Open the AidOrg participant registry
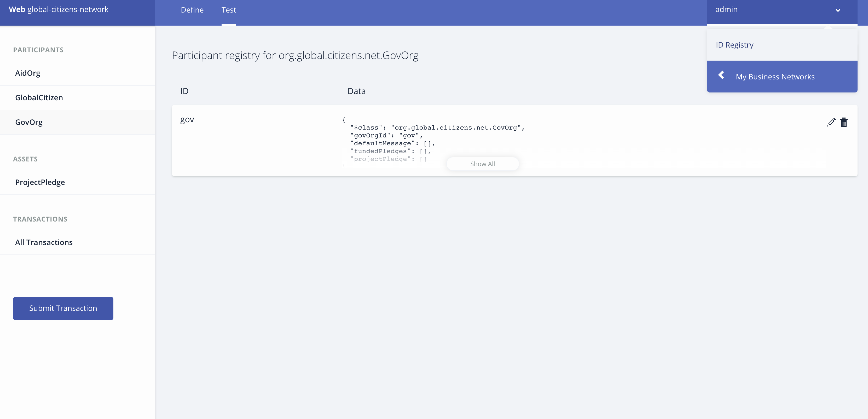This screenshot has height=419, width=868. pos(28,73)
